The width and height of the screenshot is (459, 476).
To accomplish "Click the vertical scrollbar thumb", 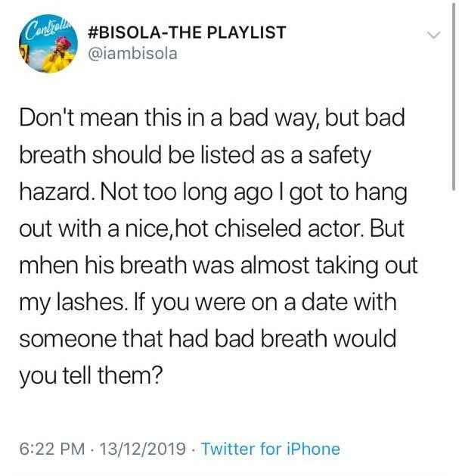I will tap(454, 97).
